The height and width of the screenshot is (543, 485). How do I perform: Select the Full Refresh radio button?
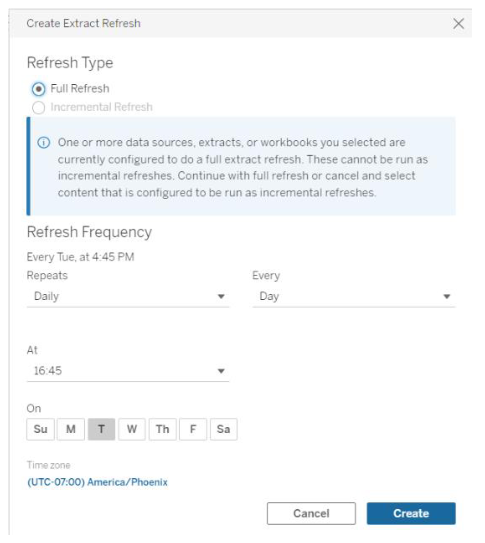click(38, 89)
